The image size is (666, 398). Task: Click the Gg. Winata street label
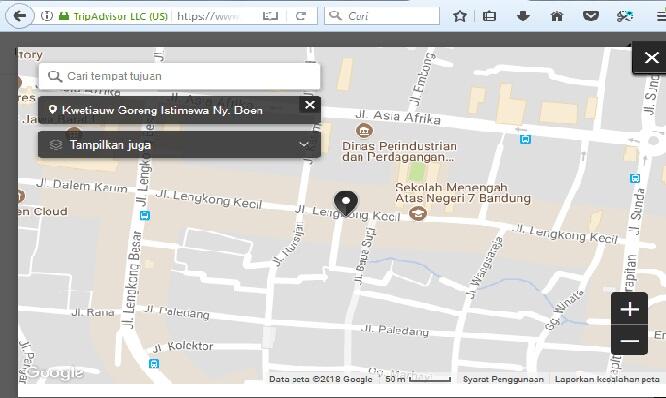pyautogui.click(x=564, y=310)
